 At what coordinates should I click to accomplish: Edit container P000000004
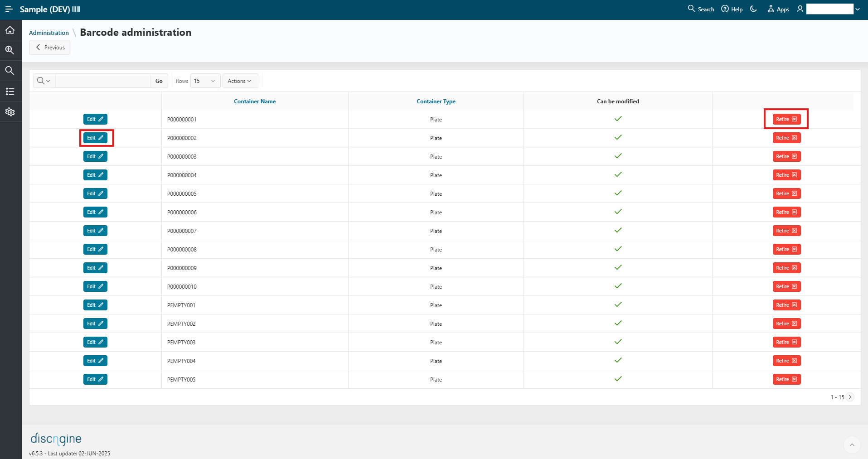tap(95, 175)
